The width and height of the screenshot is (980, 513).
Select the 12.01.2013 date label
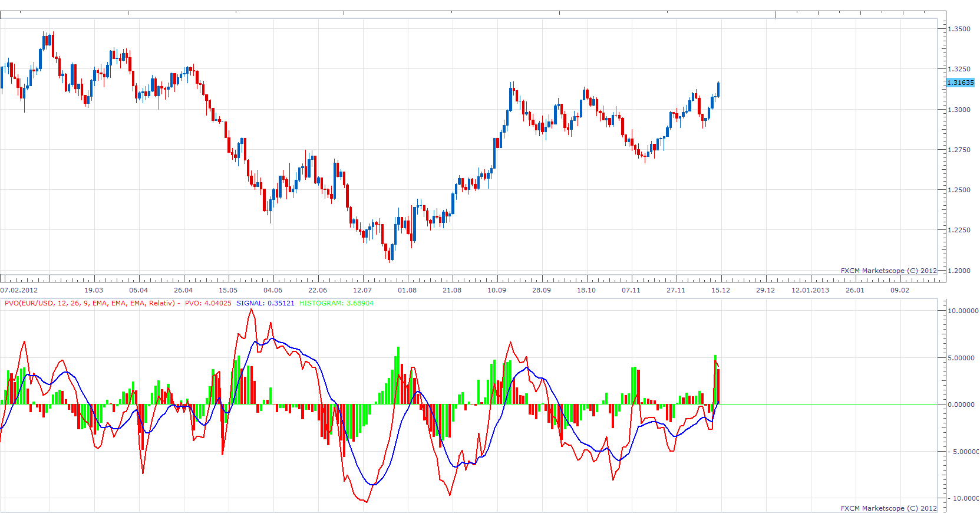click(810, 290)
